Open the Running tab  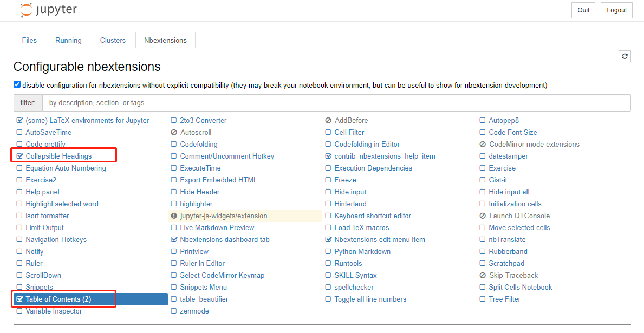(68, 41)
